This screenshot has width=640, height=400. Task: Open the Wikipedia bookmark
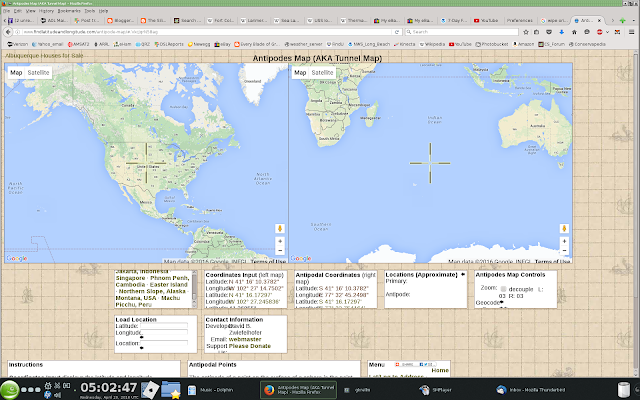(x=432, y=44)
